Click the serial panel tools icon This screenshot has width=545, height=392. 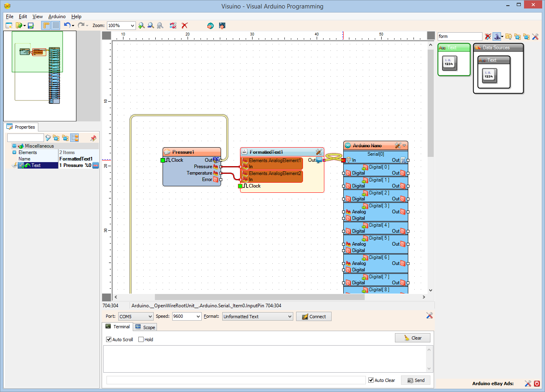[430, 315]
